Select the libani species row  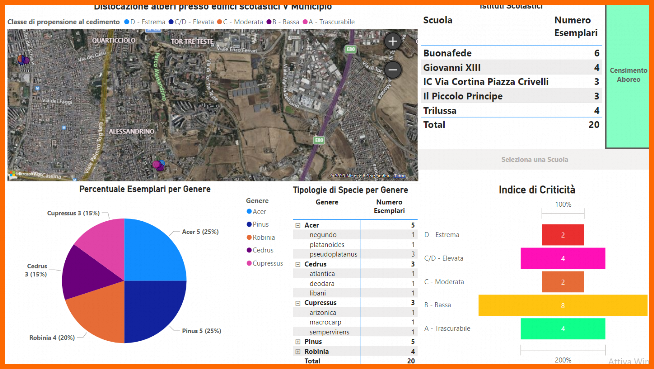click(355, 293)
